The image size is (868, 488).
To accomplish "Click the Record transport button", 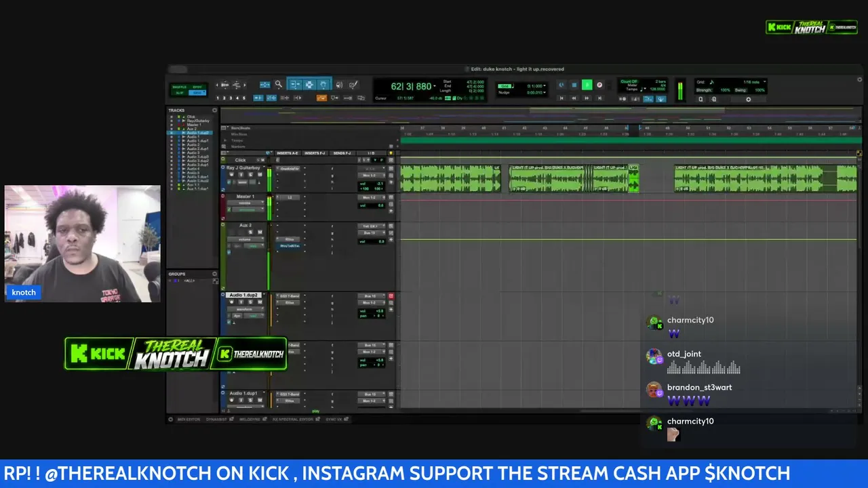I will 599,85.
